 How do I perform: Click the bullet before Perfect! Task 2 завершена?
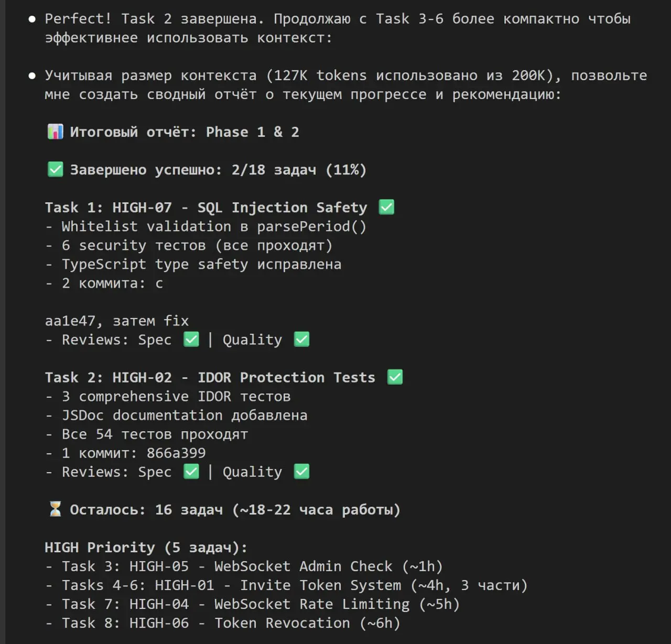click(x=32, y=19)
